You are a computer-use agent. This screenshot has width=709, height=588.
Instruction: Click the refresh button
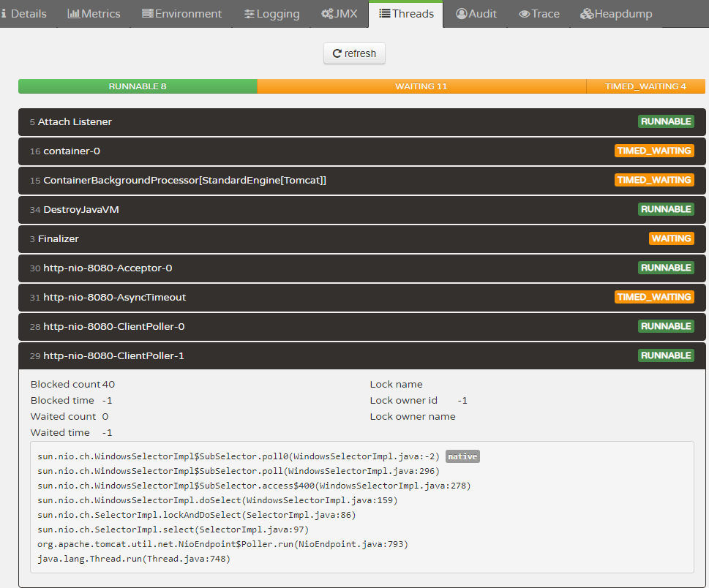point(354,53)
